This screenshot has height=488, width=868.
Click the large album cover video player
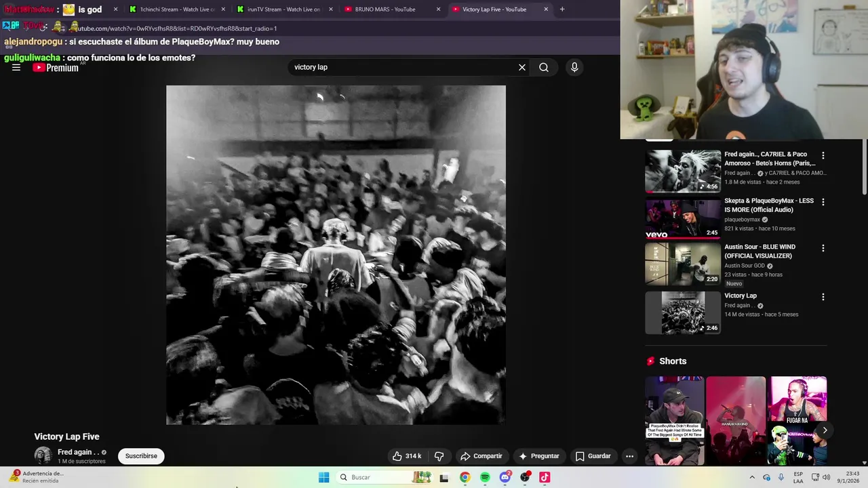(x=336, y=255)
